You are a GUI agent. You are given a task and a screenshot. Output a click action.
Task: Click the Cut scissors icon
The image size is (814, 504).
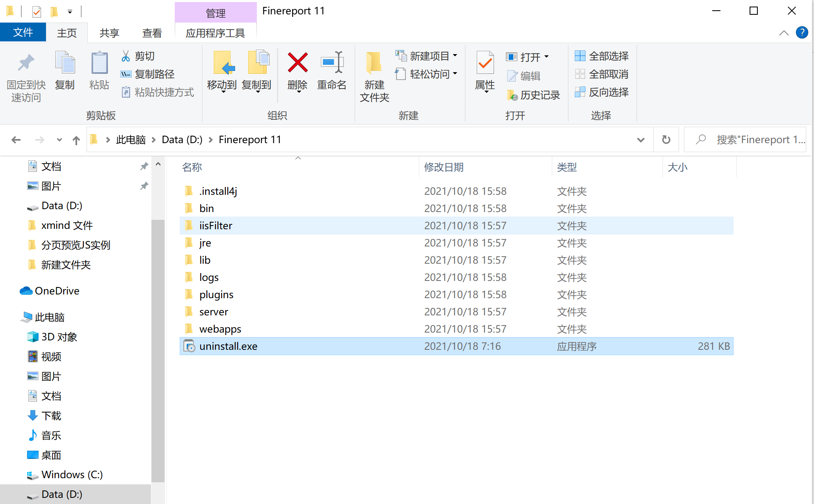[x=126, y=56]
